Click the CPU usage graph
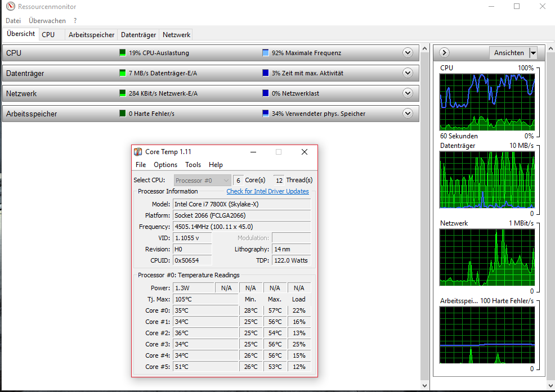 [x=487, y=102]
